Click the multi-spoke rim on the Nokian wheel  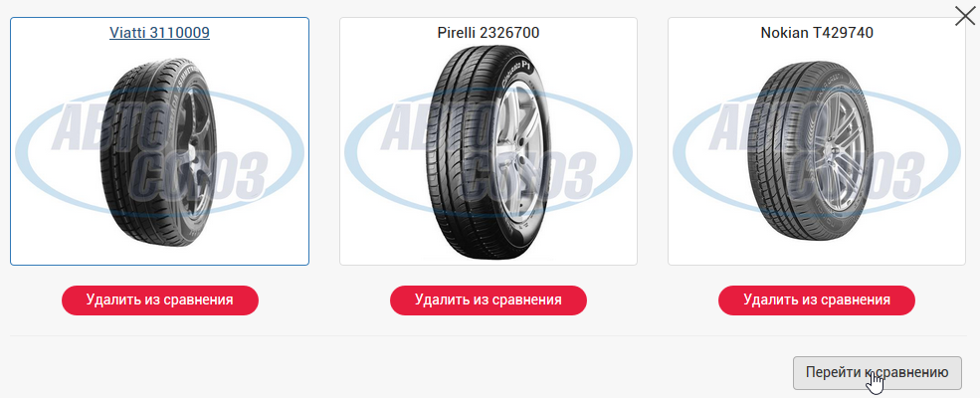tap(842, 150)
